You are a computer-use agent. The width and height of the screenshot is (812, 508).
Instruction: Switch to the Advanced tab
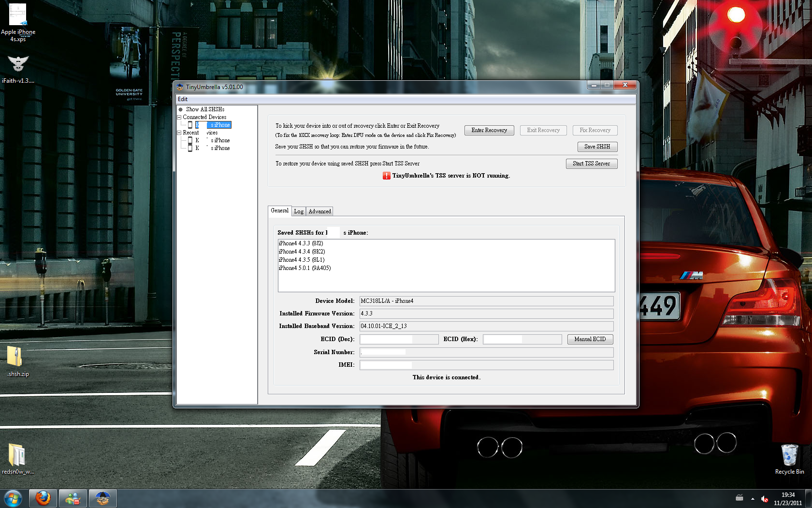320,211
